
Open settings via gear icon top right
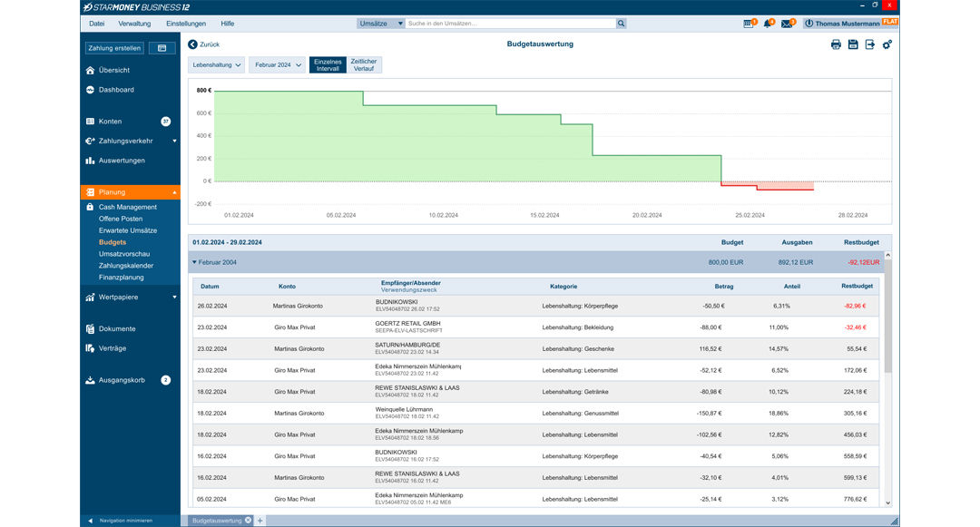click(x=887, y=44)
